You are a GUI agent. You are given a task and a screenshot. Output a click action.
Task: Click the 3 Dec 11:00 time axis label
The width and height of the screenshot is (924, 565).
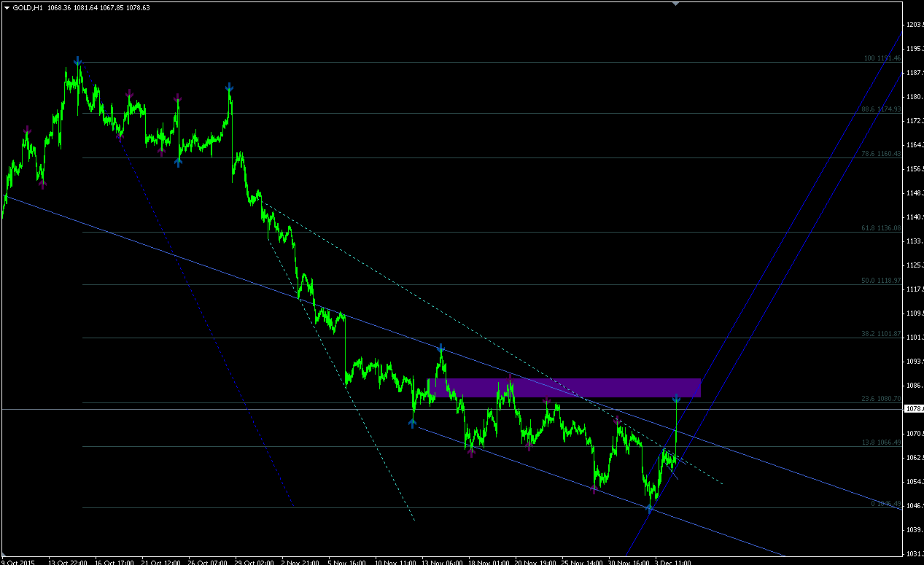pos(672,562)
